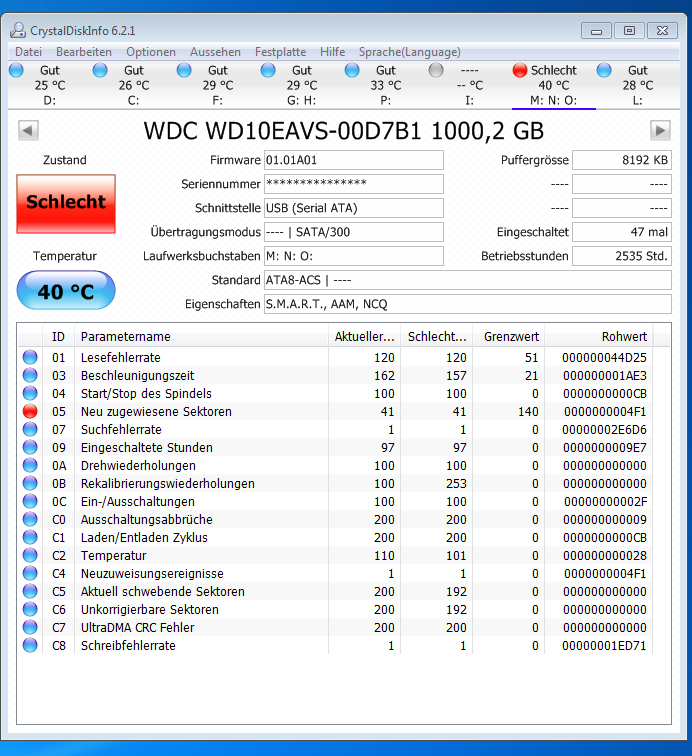The image size is (692, 756).
Task: Click the ID column header
Action: point(58,337)
